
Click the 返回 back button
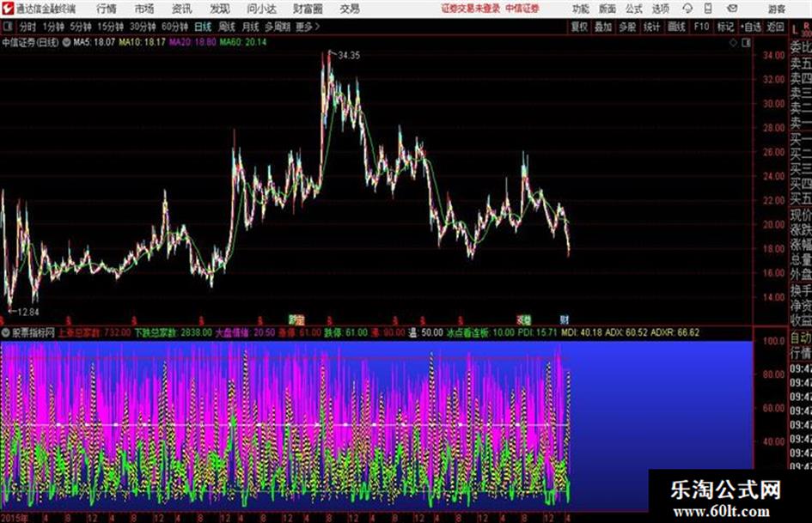point(775,27)
